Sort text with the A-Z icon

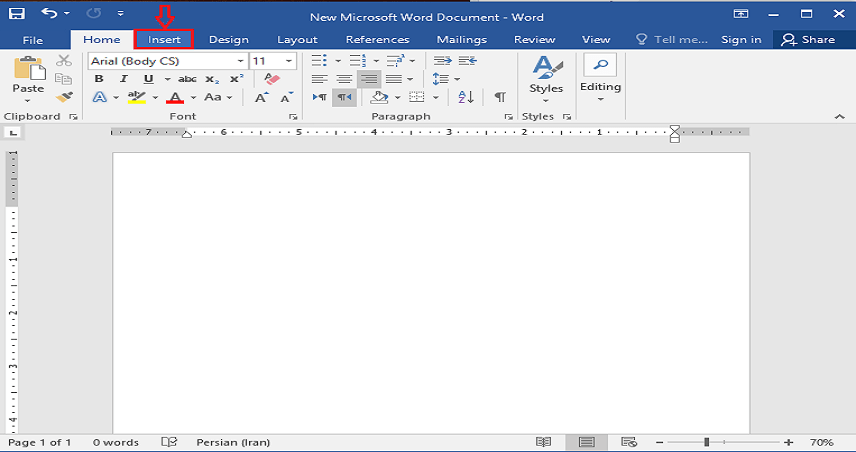click(466, 97)
